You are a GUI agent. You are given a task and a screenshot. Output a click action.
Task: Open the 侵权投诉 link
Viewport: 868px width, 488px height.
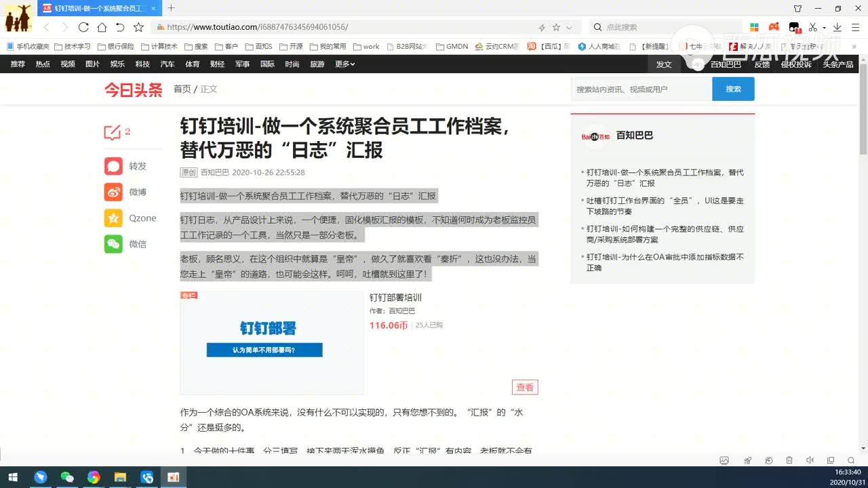point(796,64)
